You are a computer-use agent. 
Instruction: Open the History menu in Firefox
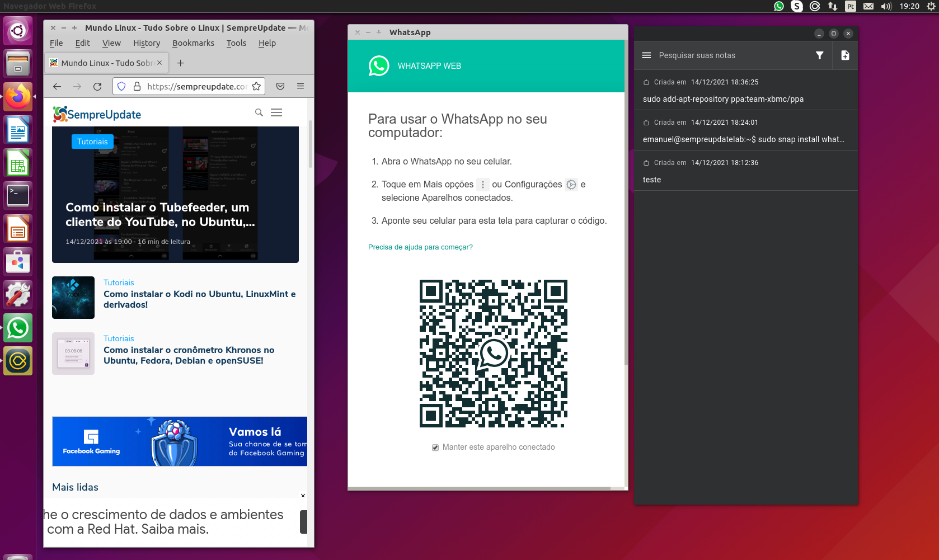click(147, 43)
